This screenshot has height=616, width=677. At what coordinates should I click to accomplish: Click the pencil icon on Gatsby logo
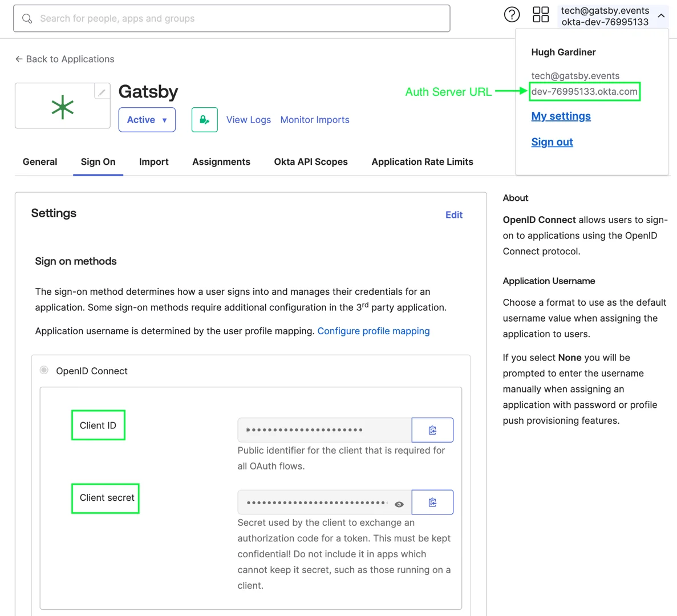(x=102, y=92)
